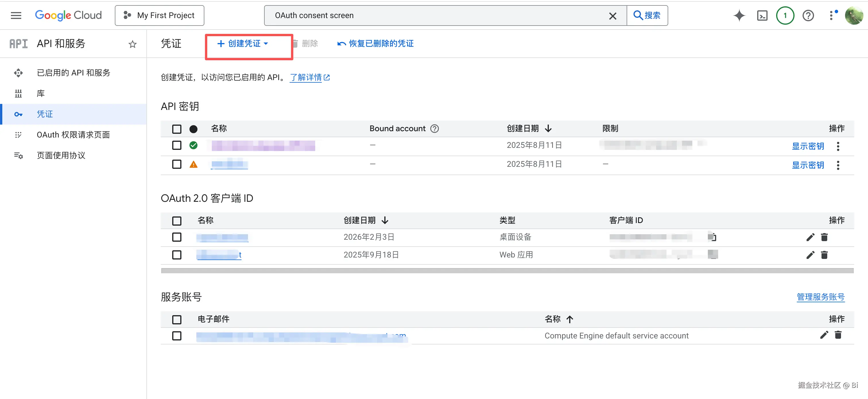
Task: View notifications badge showing 1
Action: point(785,15)
